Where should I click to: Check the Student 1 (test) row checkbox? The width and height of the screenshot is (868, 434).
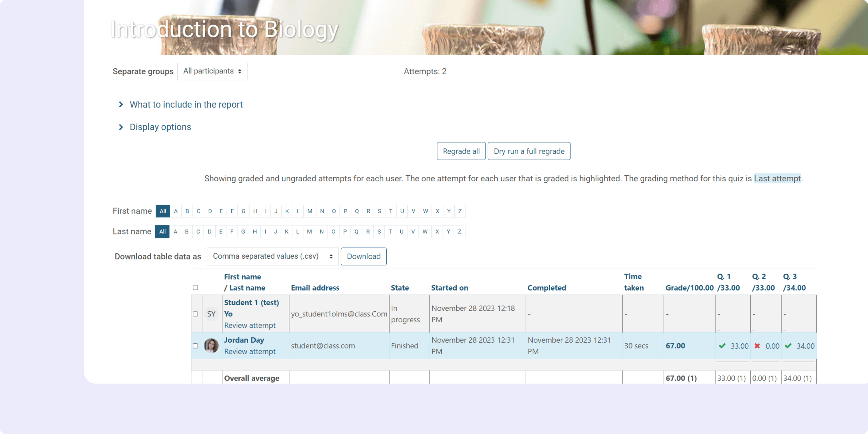[195, 314]
